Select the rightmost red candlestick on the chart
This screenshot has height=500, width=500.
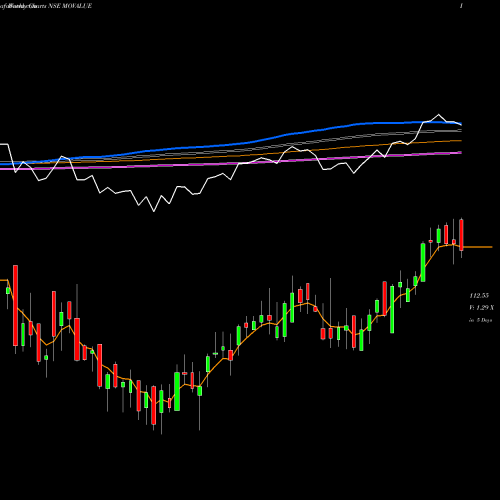click(x=461, y=235)
